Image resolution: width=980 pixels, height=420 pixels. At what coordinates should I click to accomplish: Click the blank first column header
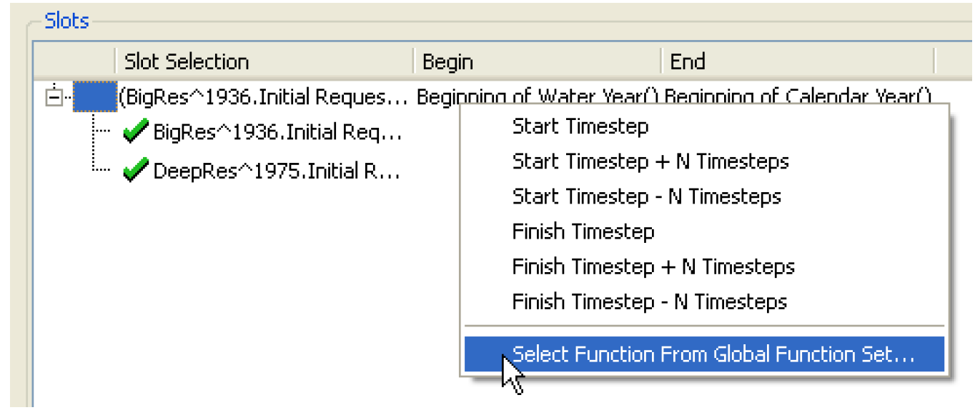tap(74, 62)
